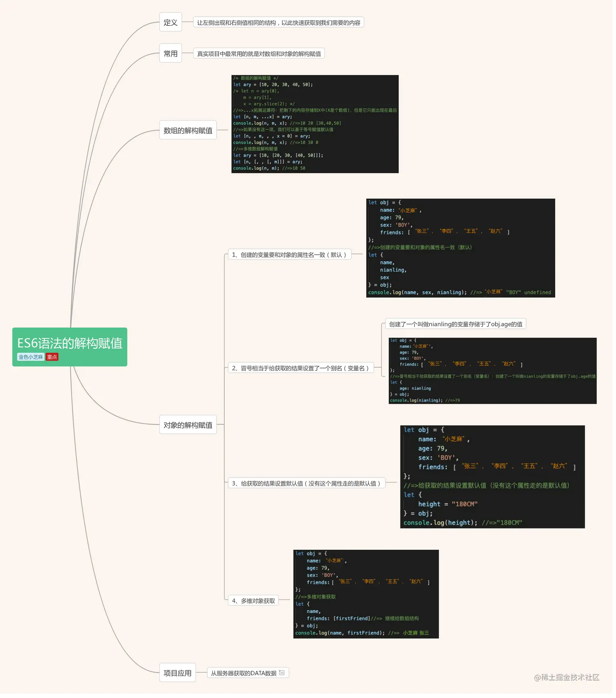The height and width of the screenshot is (698, 616).
Task: Open the code image with friends: [firstFriend]
Action: pos(366,594)
